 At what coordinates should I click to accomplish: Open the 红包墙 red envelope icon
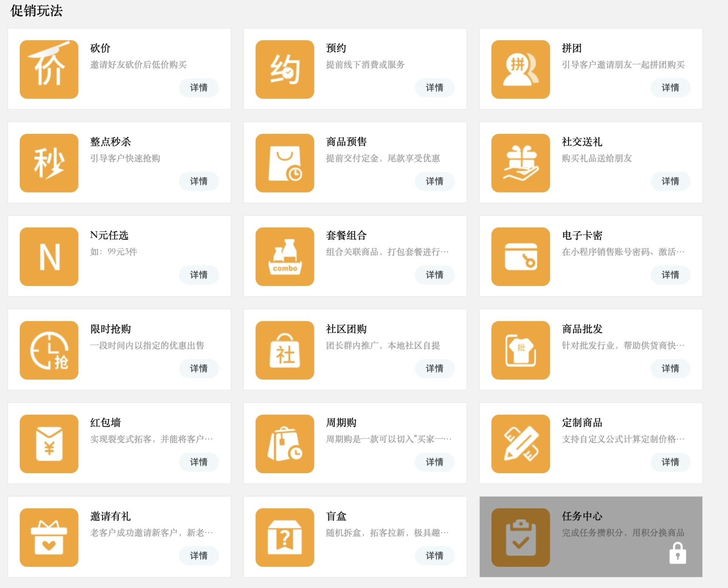point(49,444)
